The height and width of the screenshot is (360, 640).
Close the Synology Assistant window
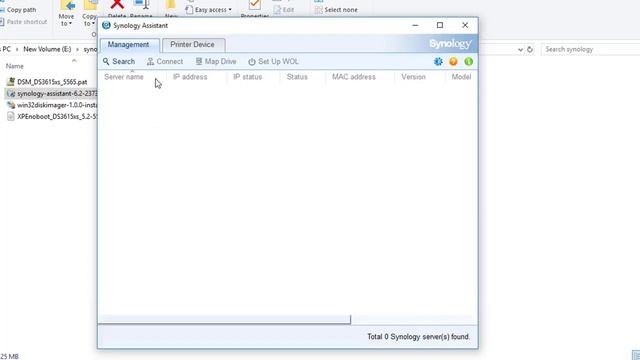pyautogui.click(x=465, y=25)
